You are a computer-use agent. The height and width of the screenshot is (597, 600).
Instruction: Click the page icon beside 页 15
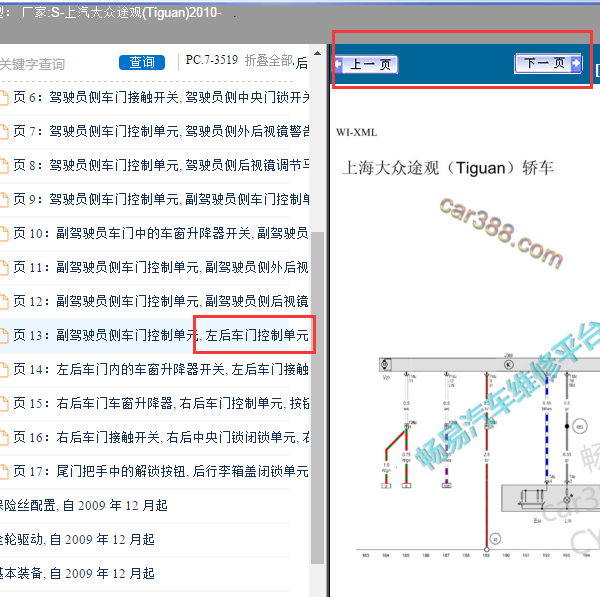pyautogui.click(x=3, y=404)
